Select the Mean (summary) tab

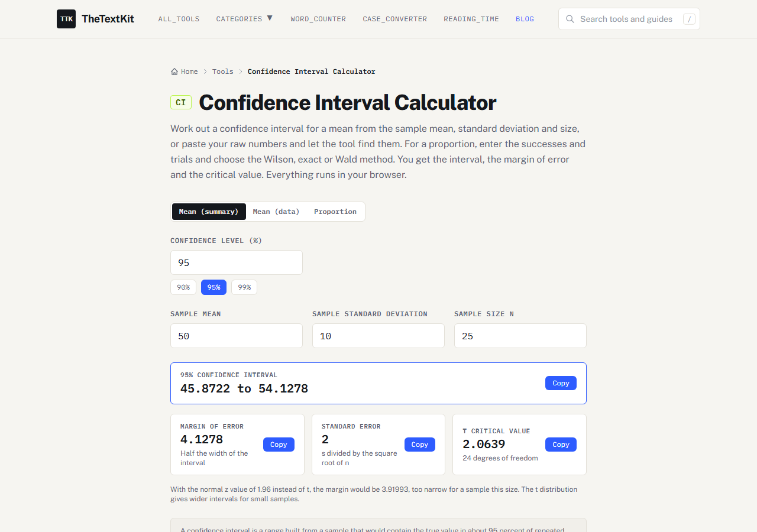tap(209, 212)
